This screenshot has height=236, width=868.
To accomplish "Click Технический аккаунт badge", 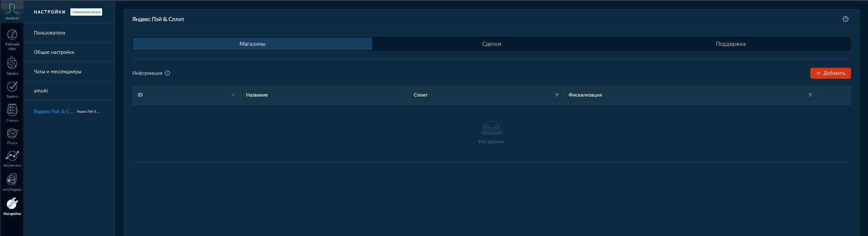I will pyautogui.click(x=86, y=12).
